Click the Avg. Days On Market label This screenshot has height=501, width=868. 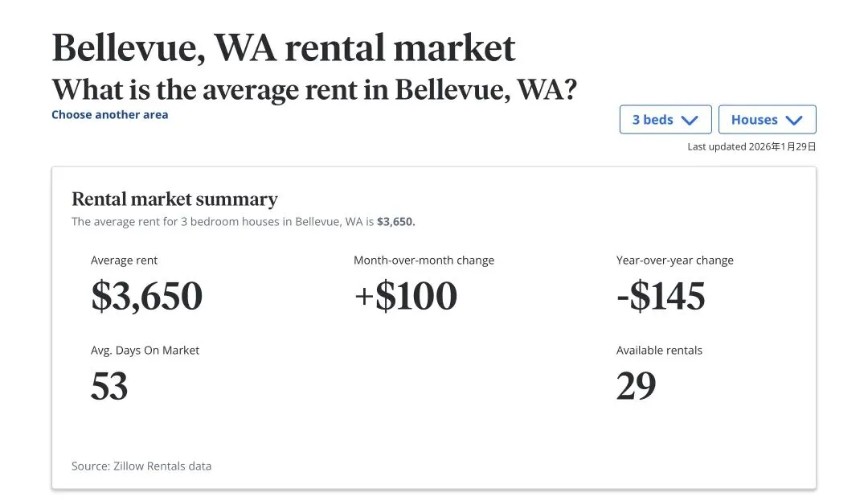point(145,351)
